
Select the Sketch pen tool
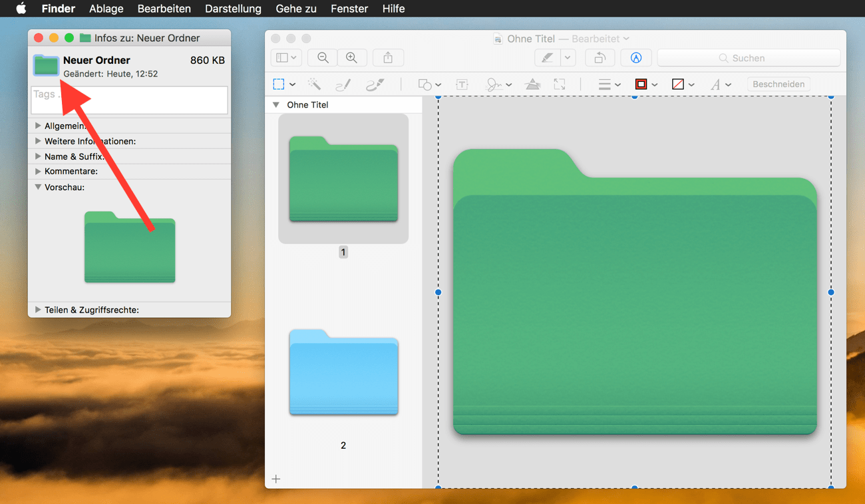[x=343, y=84]
